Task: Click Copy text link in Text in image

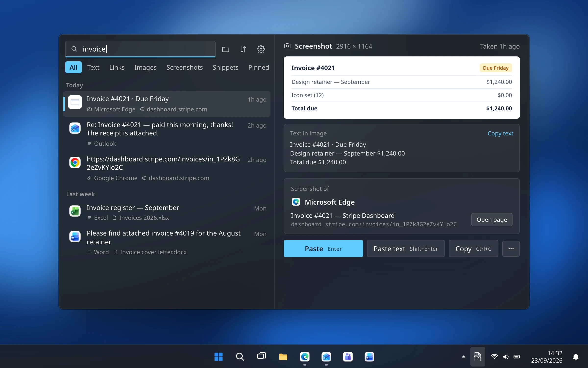Action: 500,133
